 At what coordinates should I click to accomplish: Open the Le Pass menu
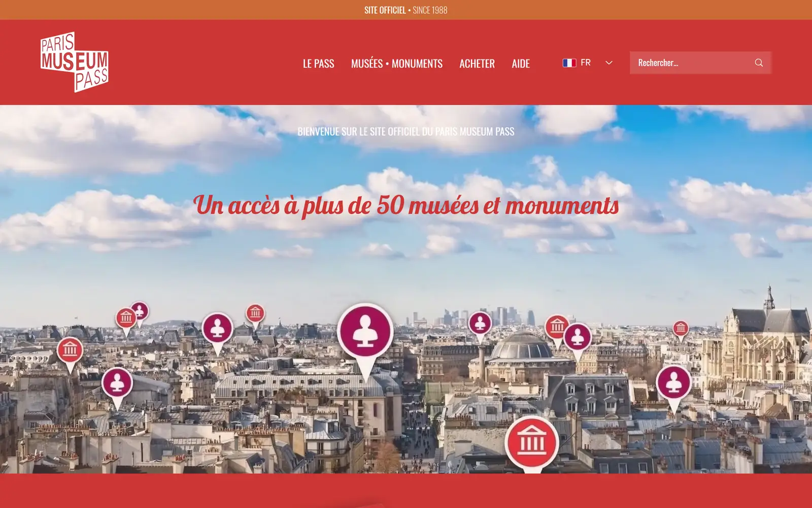pyautogui.click(x=319, y=63)
